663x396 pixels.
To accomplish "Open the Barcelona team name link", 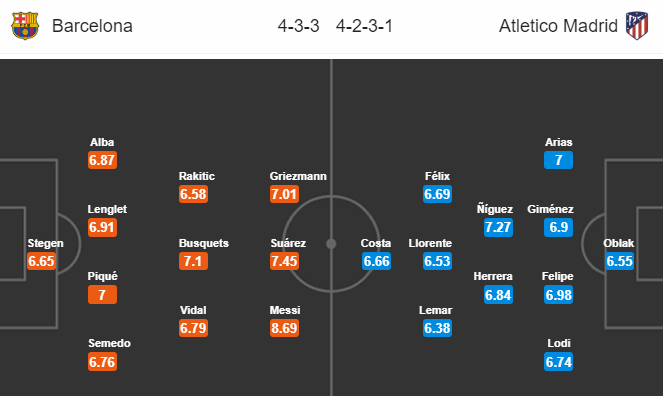I will click(x=92, y=26).
